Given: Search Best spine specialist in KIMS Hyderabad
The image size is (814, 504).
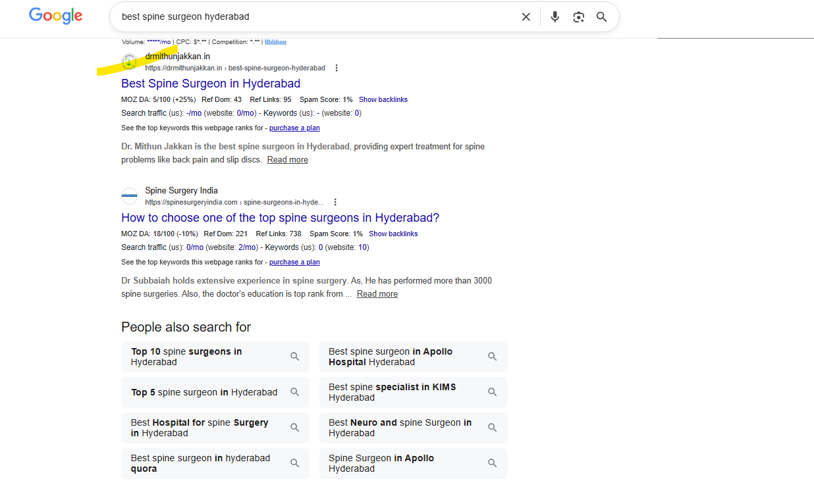Looking at the screenshot, I should 414,392.
